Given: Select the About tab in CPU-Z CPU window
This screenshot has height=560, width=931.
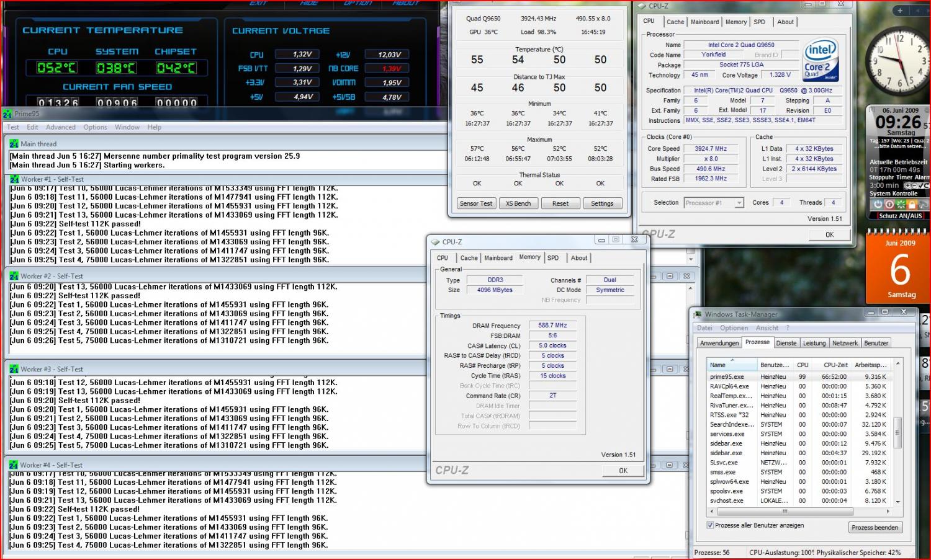Looking at the screenshot, I should pos(786,22).
